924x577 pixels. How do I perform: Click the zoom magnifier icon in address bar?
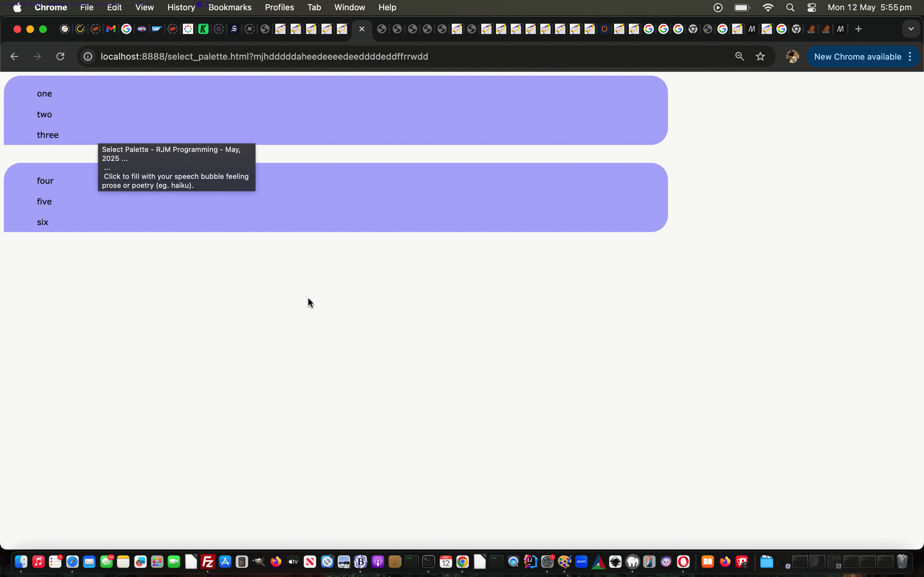pos(740,56)
